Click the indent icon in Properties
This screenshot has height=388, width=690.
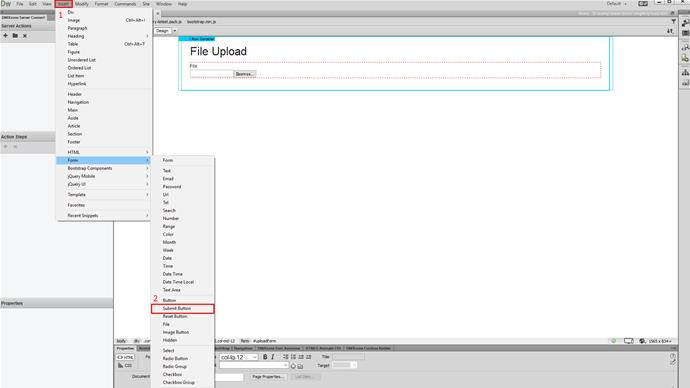(308, 357)
